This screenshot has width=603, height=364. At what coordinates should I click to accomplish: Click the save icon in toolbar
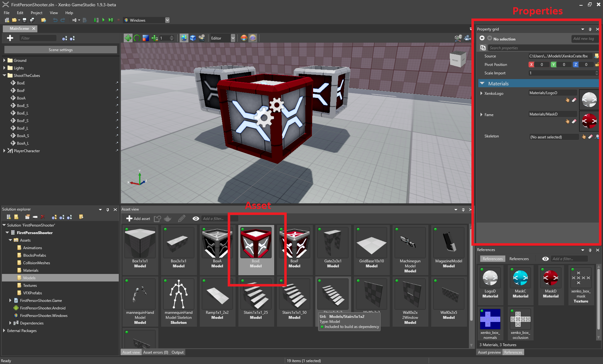(x=24, y=20)
